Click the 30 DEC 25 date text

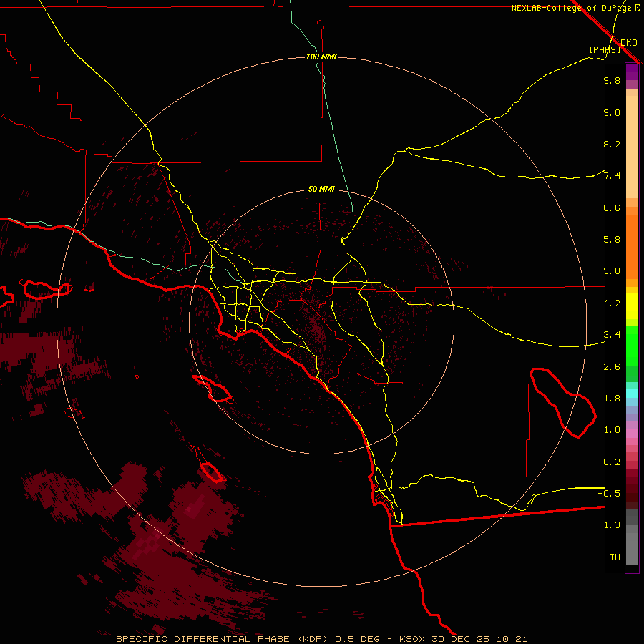click(460, 639)
